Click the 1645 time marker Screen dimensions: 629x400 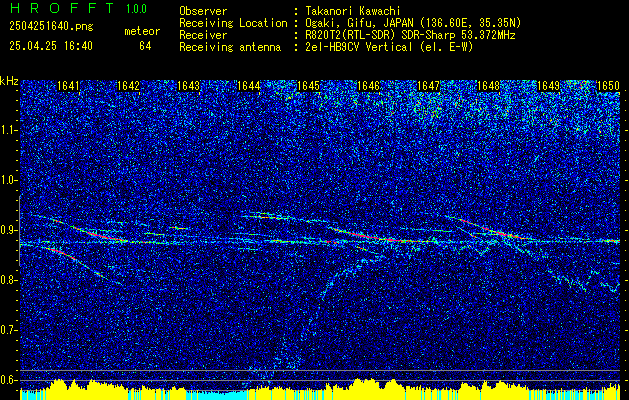pyautogui.click(x=308, y=86)
